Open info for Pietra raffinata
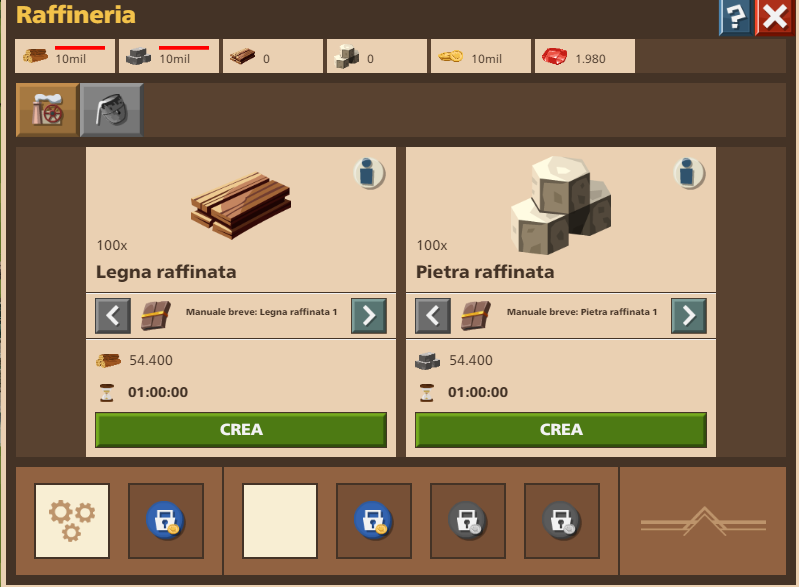Screen dimensions: 799x587 coord(689,173)
